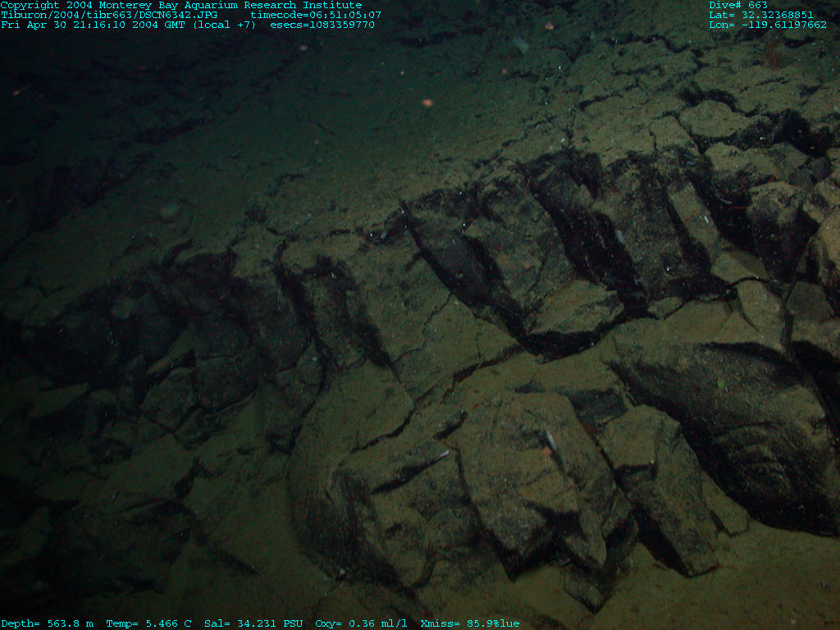840x630 pixels.
Task: Click the 'Oxy= 0.36 ml/l' reading
Action: tap(361, 623)
